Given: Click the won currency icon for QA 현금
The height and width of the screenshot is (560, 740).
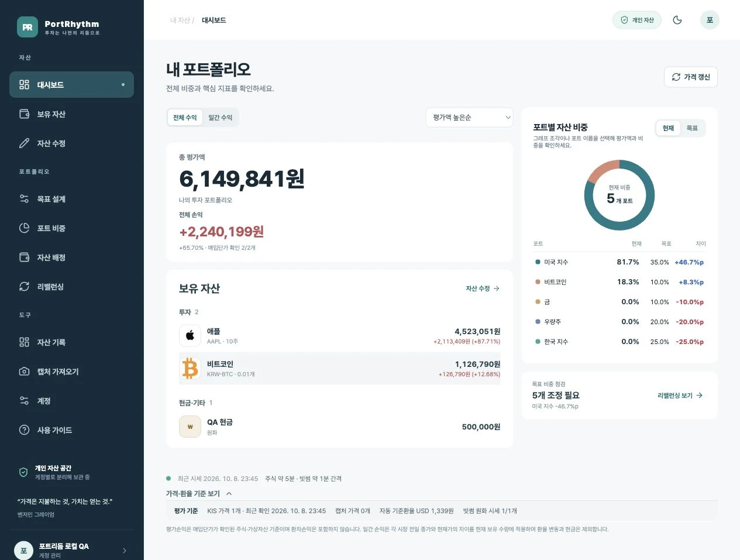Looking at the screenshot, I should (190, 427).
